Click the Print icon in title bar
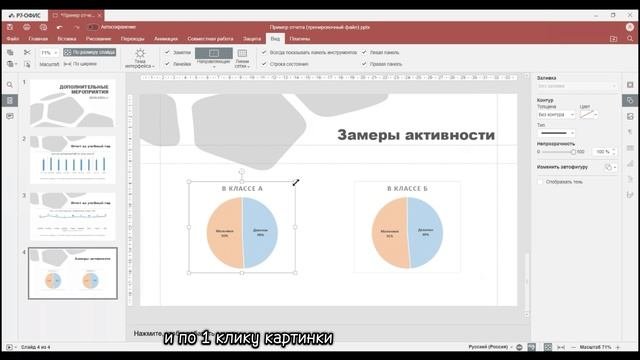 click(27, 27)
